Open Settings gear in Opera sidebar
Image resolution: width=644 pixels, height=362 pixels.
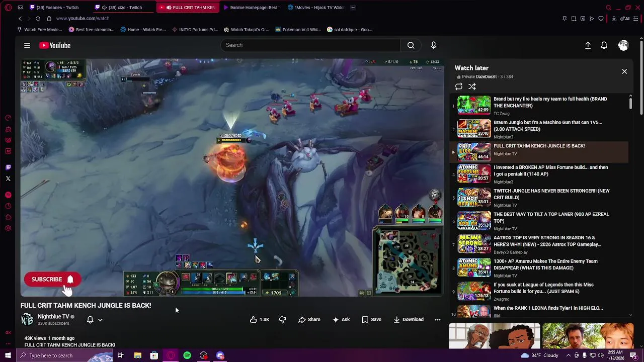[8, 228]
